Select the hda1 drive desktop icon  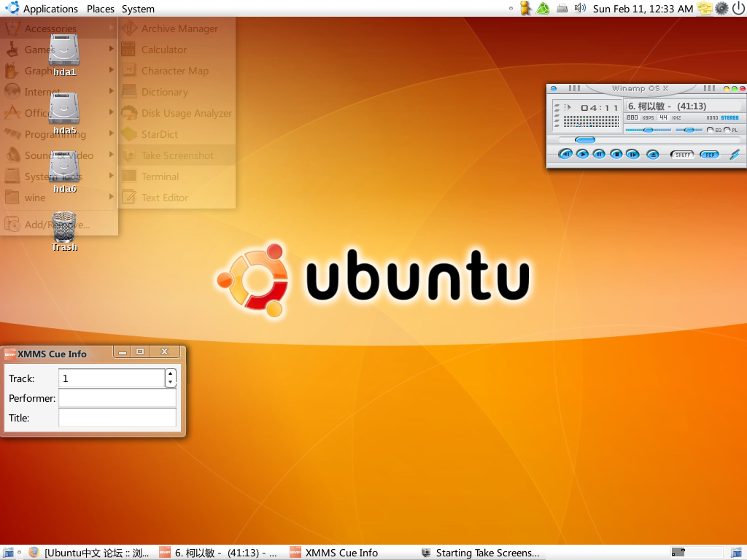pyautogui.click(x=64, y=55)
